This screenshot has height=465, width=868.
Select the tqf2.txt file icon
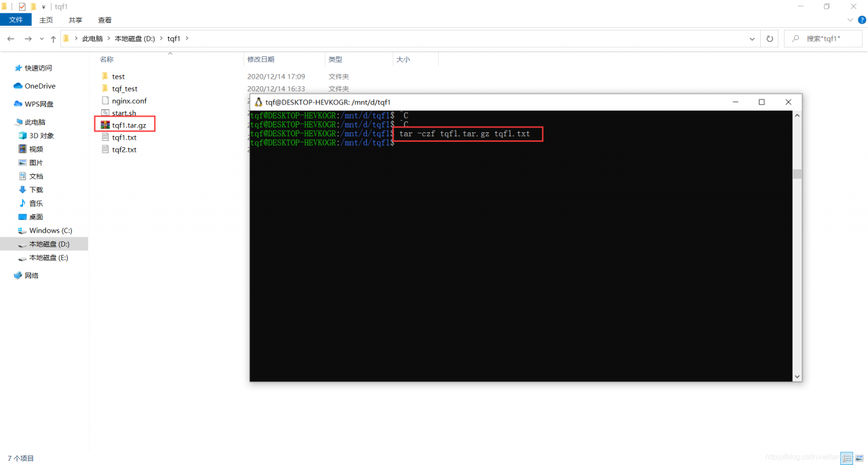[x=105, y=149]
